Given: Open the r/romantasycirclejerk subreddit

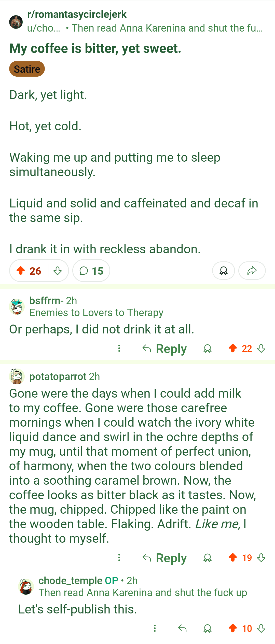Looking at the screenshot, I should (x=77, y=15).
